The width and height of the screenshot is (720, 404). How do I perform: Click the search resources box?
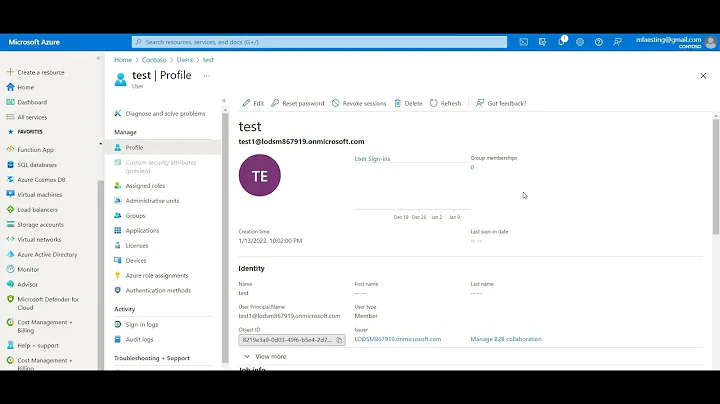(x=319, y=42)
